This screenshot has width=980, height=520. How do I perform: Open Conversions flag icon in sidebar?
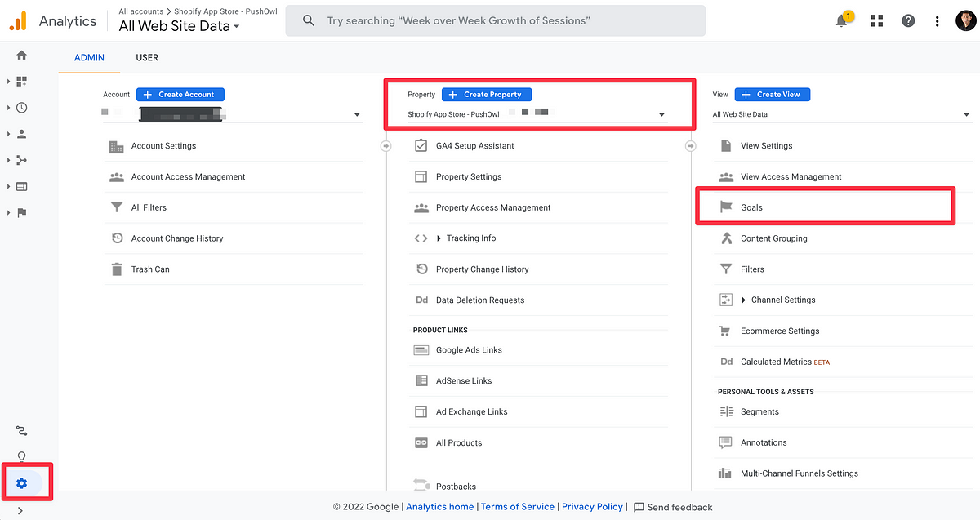[x=21, y=212]
